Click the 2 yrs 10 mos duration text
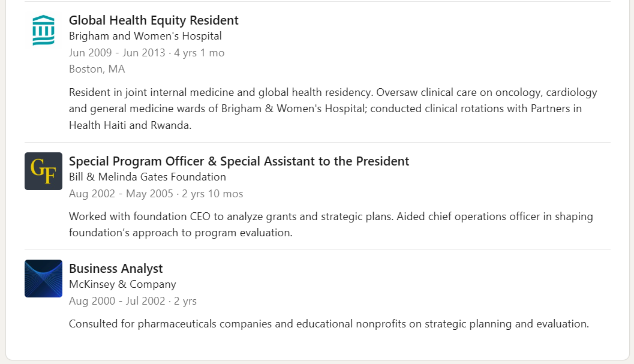The image size is (634, 364). (x=212, y=194)
